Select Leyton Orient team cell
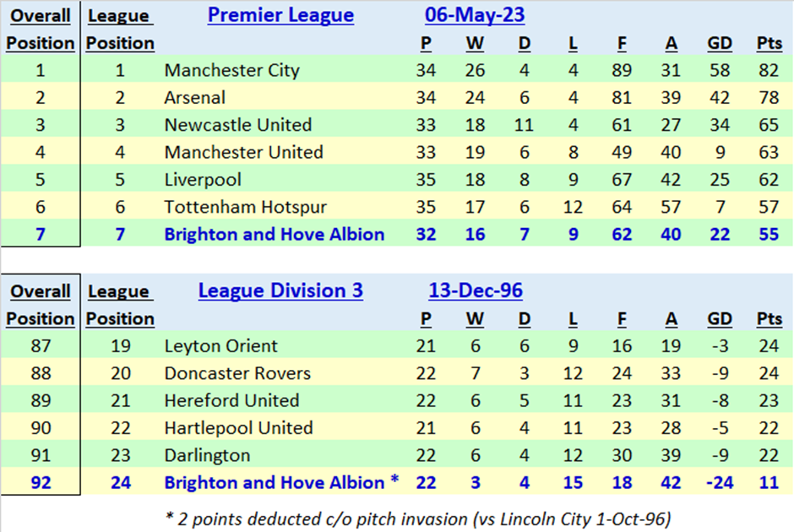Screen dimensions: 794x532 (x=220, y=345)
